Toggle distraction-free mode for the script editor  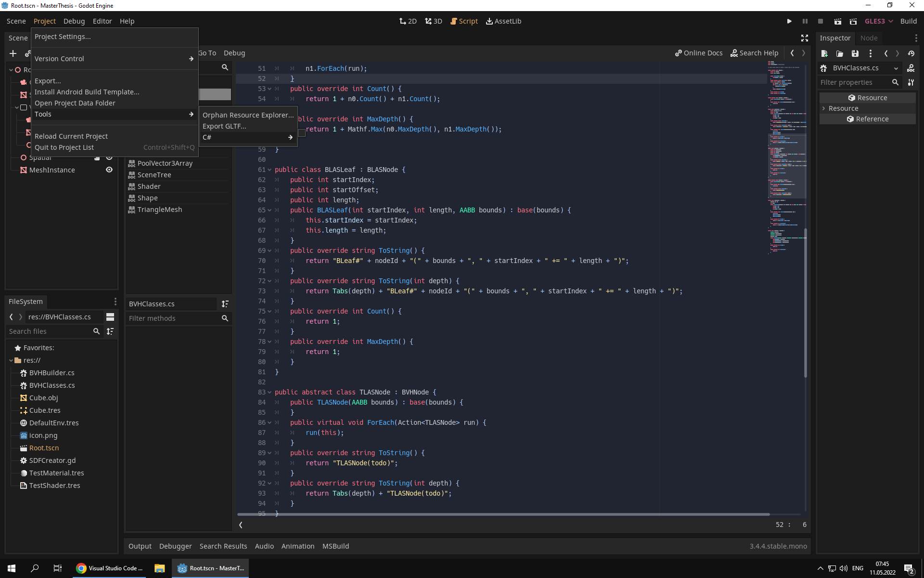804,38
